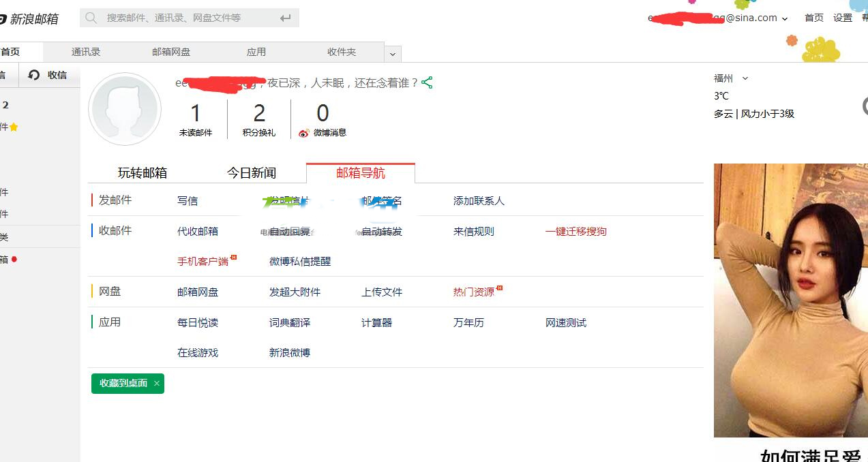Click the advertisement photo on the right
The height and width of the screenshot is (462, 868).
[790, 300]
